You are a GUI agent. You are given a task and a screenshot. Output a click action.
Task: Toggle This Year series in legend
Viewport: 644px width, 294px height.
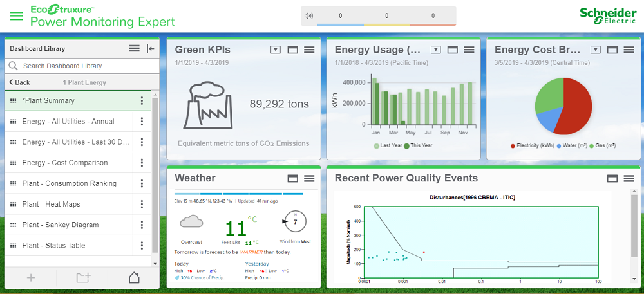(x=418, y=145)
